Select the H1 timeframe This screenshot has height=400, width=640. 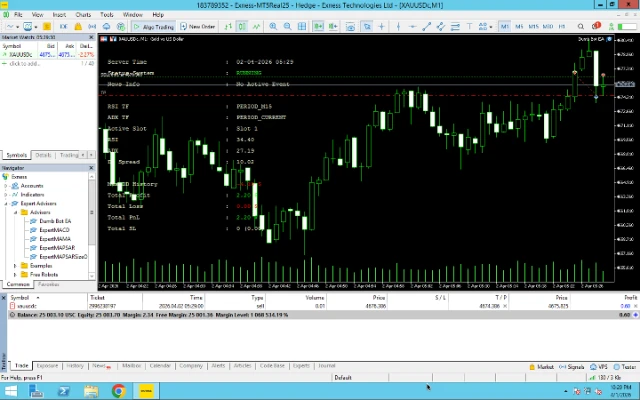[562, 27]
